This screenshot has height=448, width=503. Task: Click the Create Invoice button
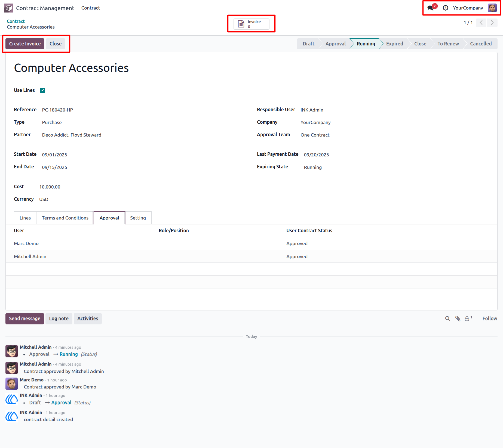click(25, 44)
